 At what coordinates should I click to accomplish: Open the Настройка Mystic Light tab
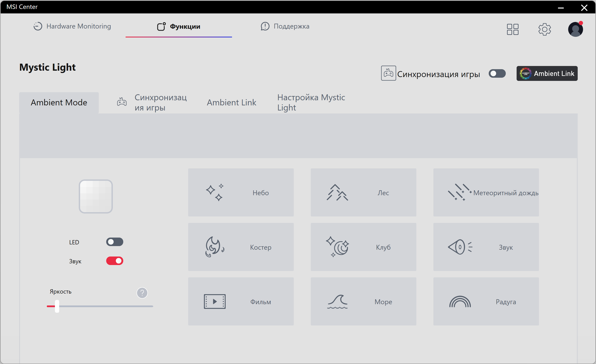311,102
